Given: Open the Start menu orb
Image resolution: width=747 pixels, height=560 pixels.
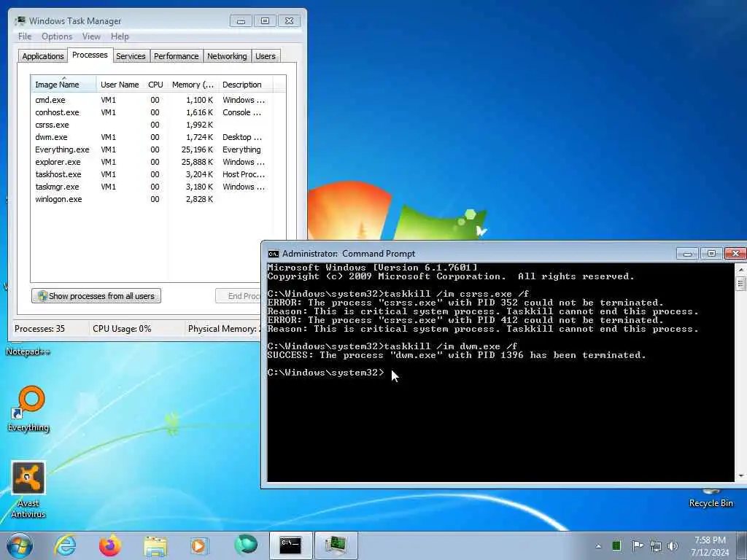Looking at the screenshot, I should tap(20, 545).
